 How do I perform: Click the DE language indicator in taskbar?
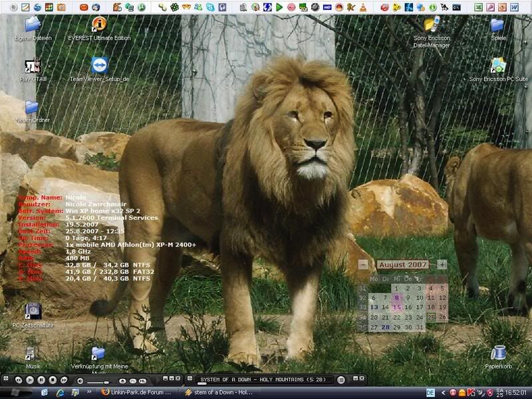[430, 392]
